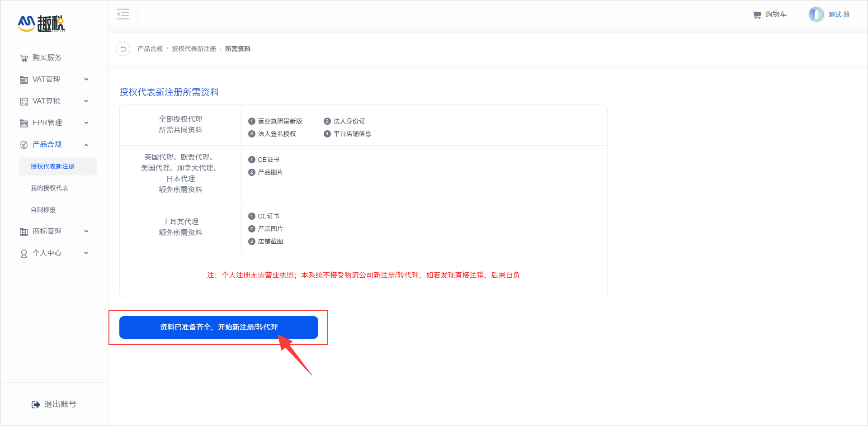Click the sidebar collapse hamburger icon
This screenshot has height=426, width=868.
[123, 14]
